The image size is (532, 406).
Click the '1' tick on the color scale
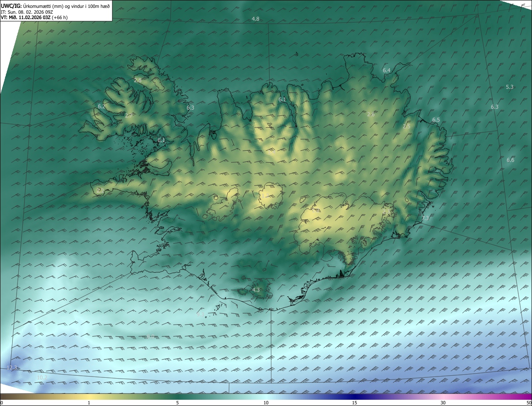pyautogui.click(x=89, y=403)
